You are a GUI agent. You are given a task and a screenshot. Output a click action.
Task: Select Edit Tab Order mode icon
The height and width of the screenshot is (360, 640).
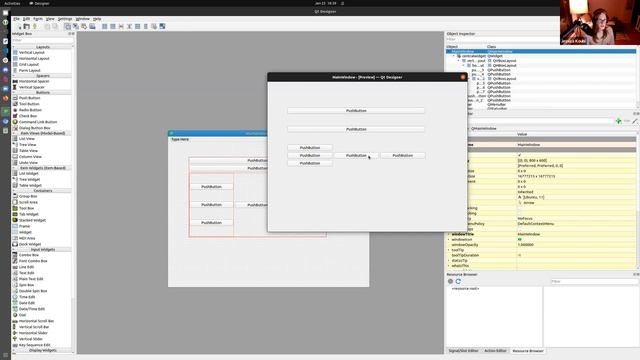click(x=93, y=27)
